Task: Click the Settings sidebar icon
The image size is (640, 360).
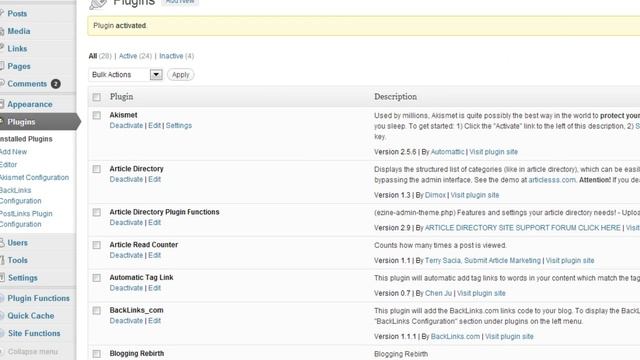Action: tap(2, 278)
